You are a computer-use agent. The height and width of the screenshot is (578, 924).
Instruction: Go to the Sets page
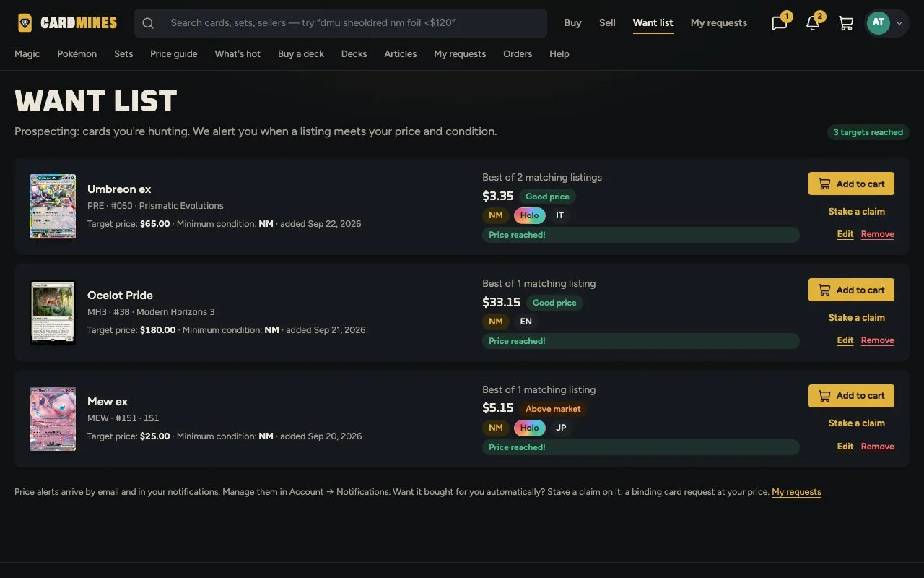[123, 54]
